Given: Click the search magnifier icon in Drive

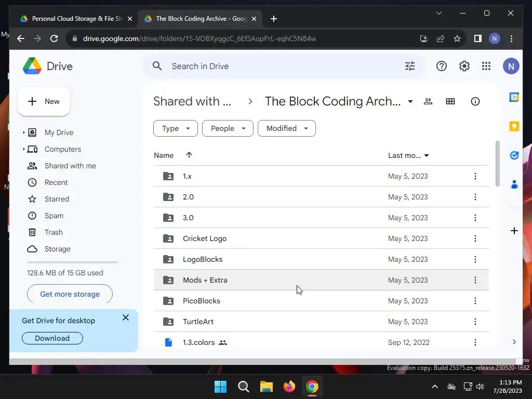Looking at the screenshot, I should (157, 66).
